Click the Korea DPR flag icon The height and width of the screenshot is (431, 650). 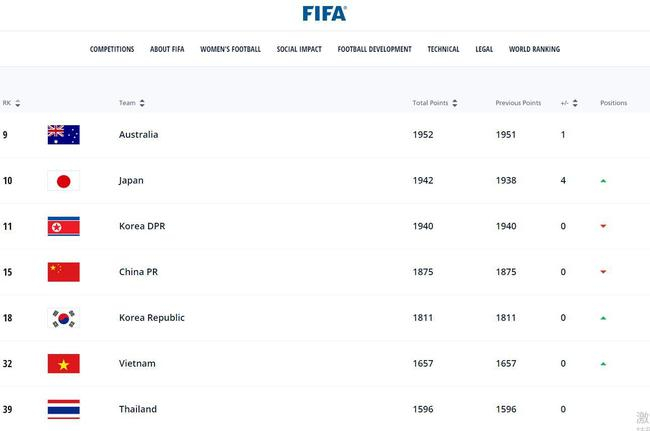(63, 226)
